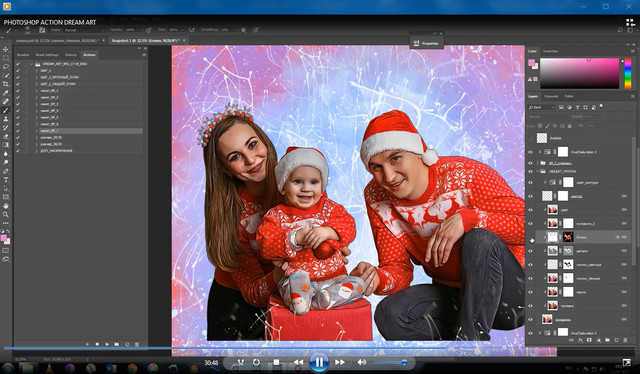Click the Properties panel button
This screenshot has height=374, width=640.
tap(427, 43)
